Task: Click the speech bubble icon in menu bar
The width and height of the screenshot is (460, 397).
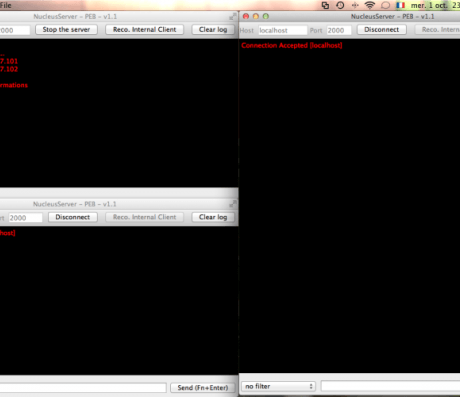Action: click(x=385, y=5)
